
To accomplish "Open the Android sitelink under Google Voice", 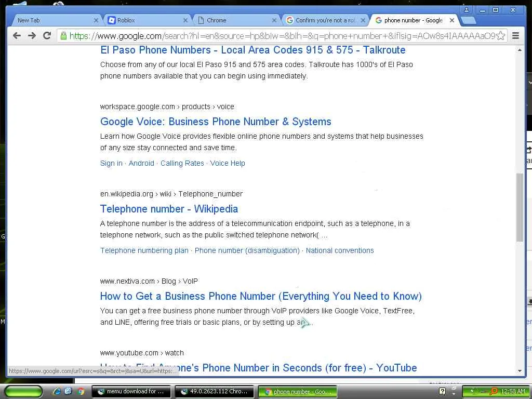I will 141,163.
